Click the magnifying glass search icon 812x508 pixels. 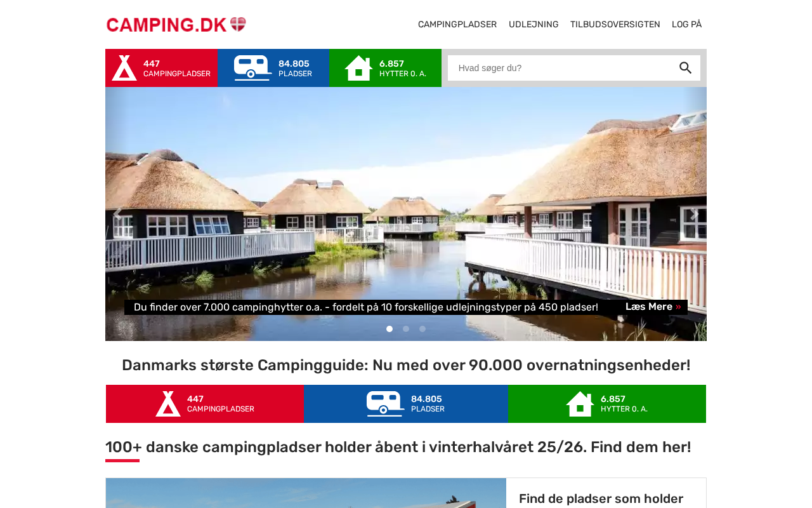[685, 68]
